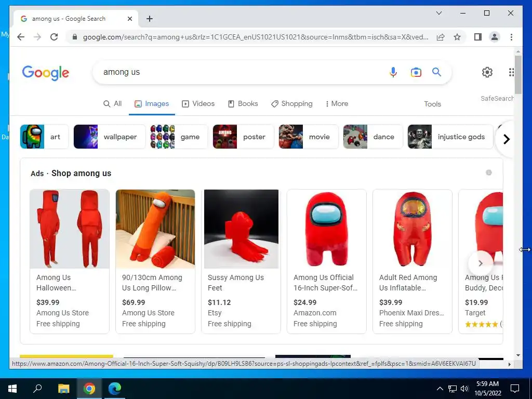Click the address bar URL
This screenshot has width=532, height=399.
coord(255,37)
